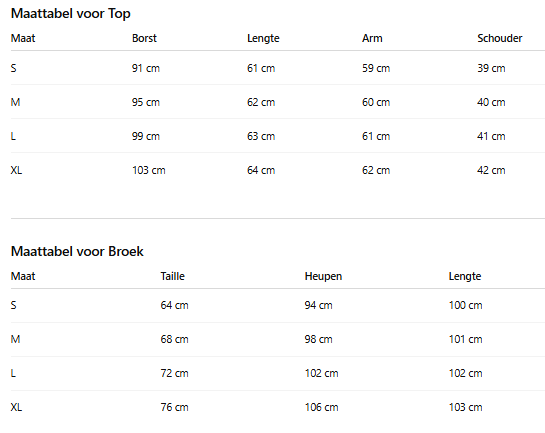Select the 98 cm Heupen value
The height and width of the screenshot is (433, 545).
click(318, 339)
